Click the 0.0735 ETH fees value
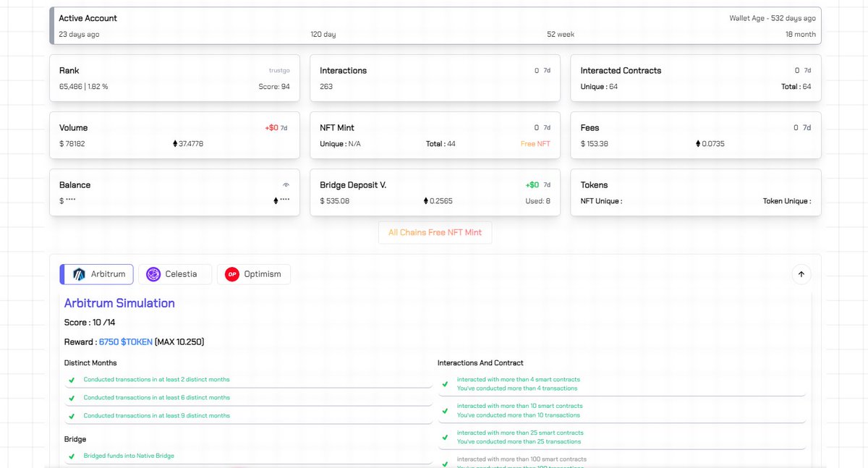Image resolution: width=868 pixels, height=468 pixels. coord(712,144)
